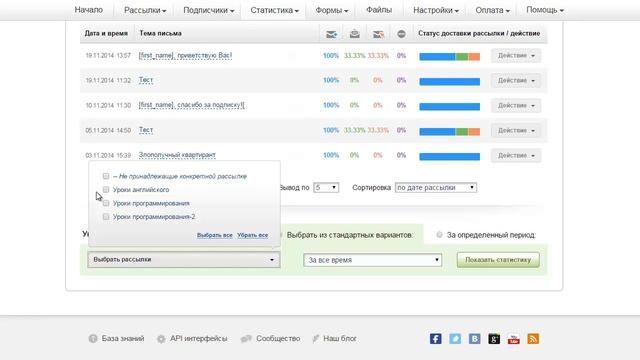Select the 'За определенный период' radio button
640x360 pixels.
439,235
